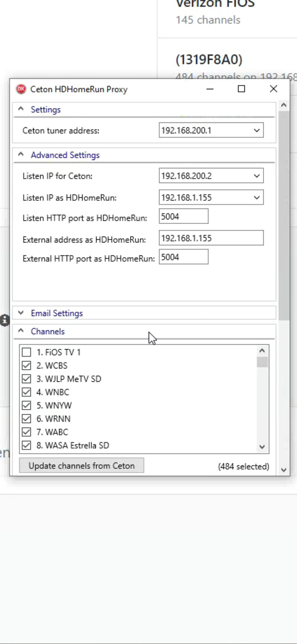Click the Ceton HDHomeRun Proxy app icon
The width and height of the screenshot is (297, 644).
21,89
